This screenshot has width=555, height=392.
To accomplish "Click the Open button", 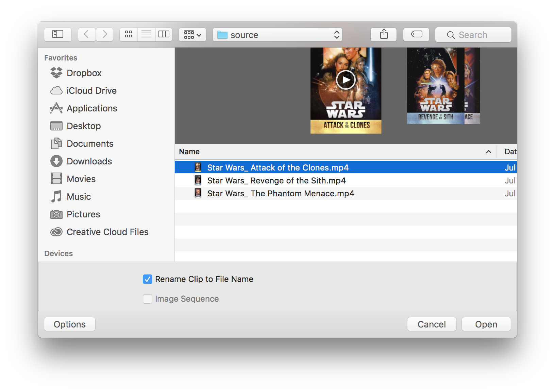I will tap(486, 324).
